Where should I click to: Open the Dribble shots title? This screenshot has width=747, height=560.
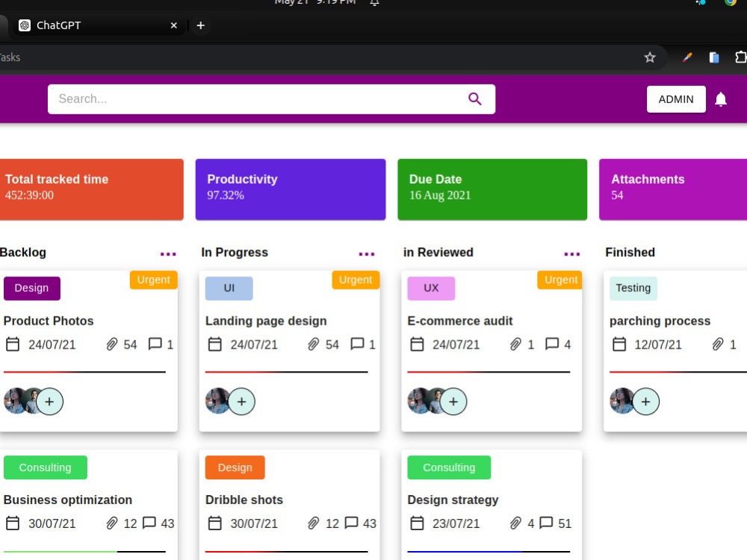click(x=244, y=500)
